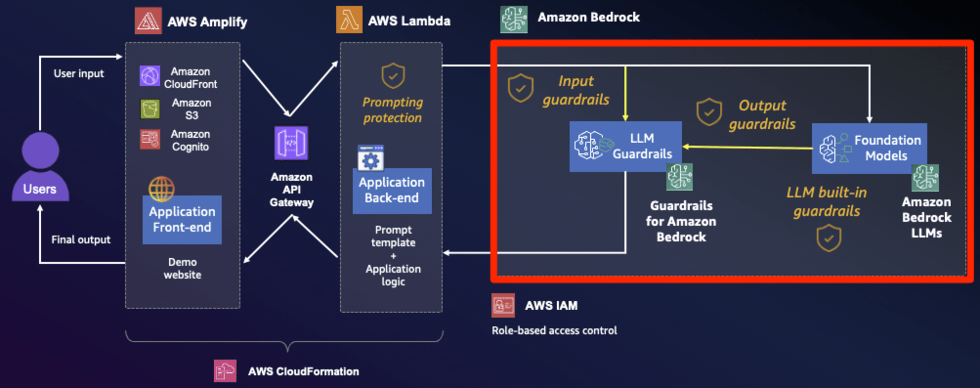The width and height of the screenshot is (980, 388).
Task: Click the 'Prompt template + Application logic' text
Action: click(393, 256)
